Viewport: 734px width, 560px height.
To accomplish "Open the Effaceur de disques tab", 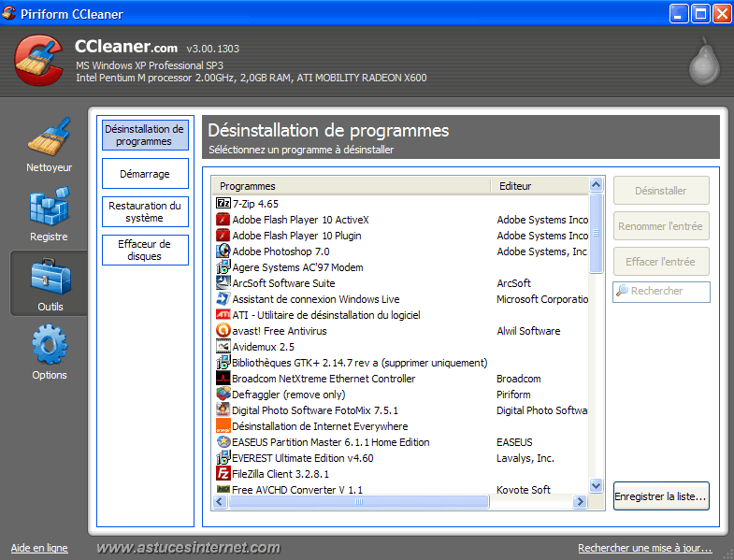I will tap(145, 250).
